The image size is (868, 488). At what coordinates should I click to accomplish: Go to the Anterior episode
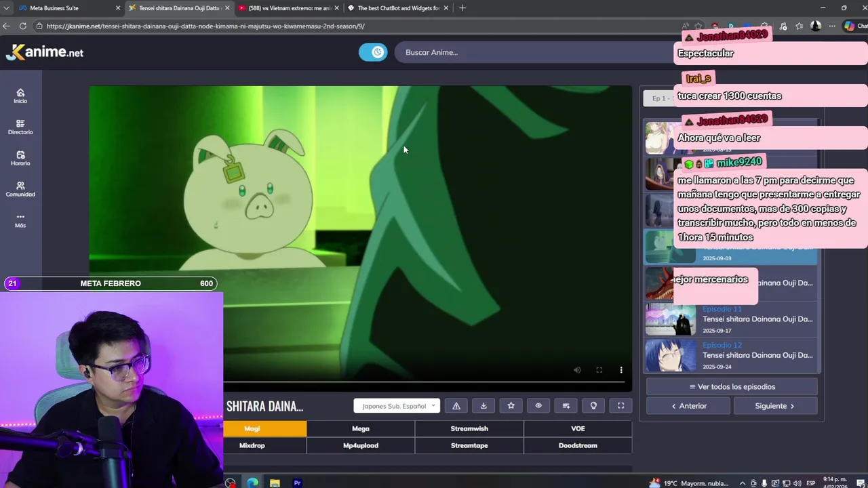coord(688,406)
